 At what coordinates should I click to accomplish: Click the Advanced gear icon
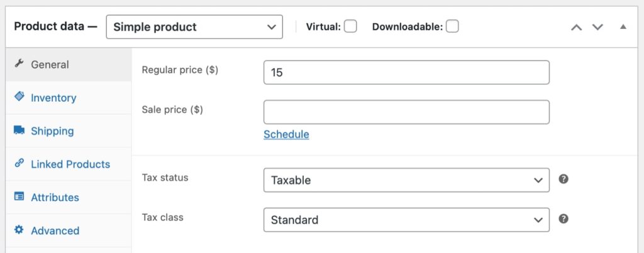(19, 230)
